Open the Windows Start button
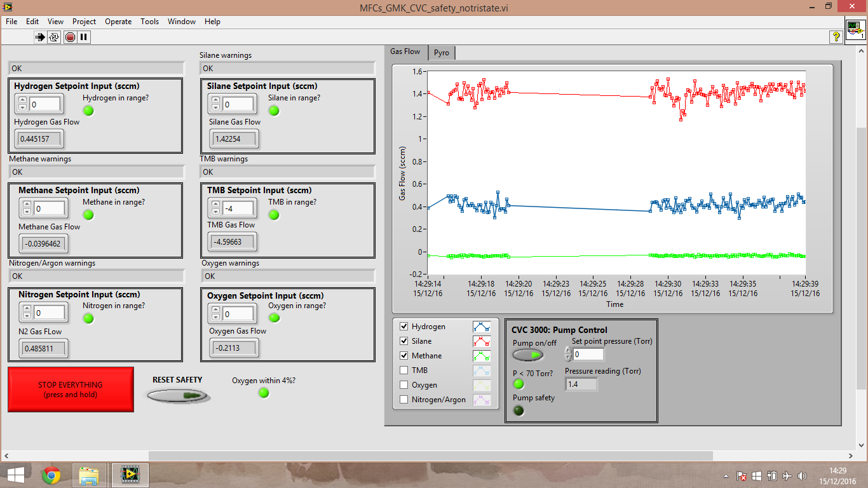The image size is (868, 488). pyautogui.click(x=15, y=475)
